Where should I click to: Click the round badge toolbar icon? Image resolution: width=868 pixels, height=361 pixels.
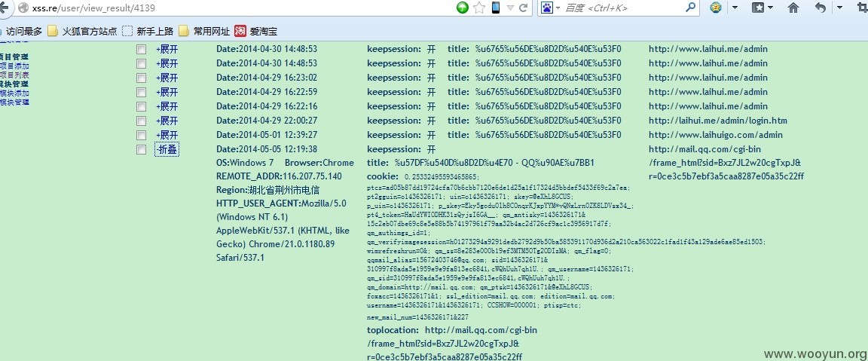pos(717,8)
